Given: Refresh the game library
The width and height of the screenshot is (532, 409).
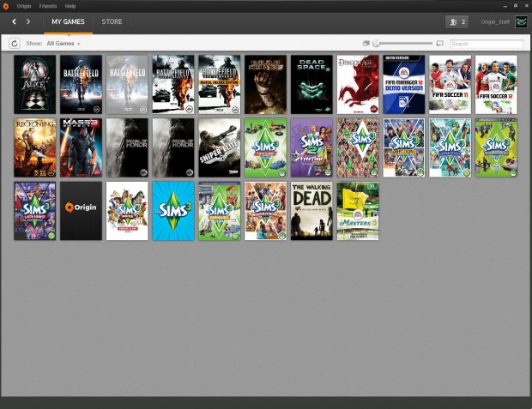Looking at the screenshot, I should coord(15,43).
